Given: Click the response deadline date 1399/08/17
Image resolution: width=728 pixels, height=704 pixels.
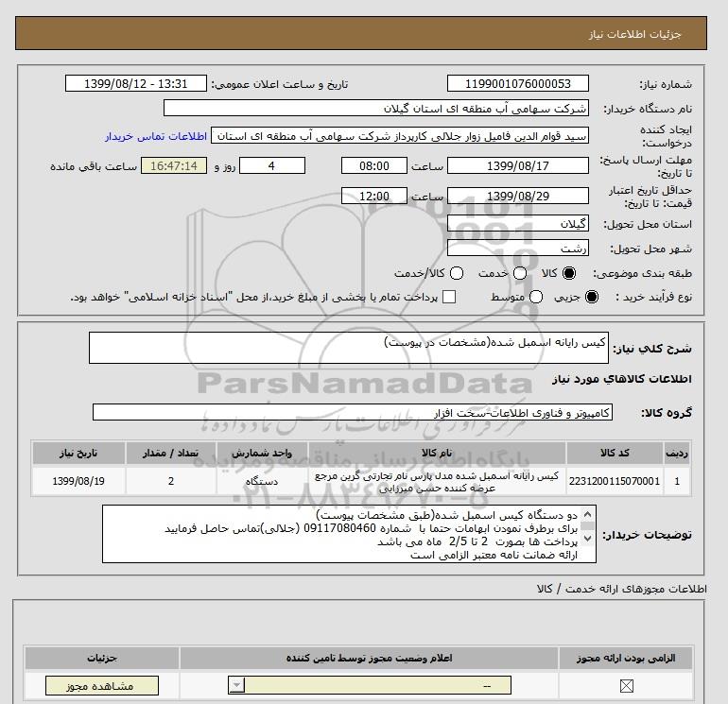Looking at the screenshot, I should 518,165.
